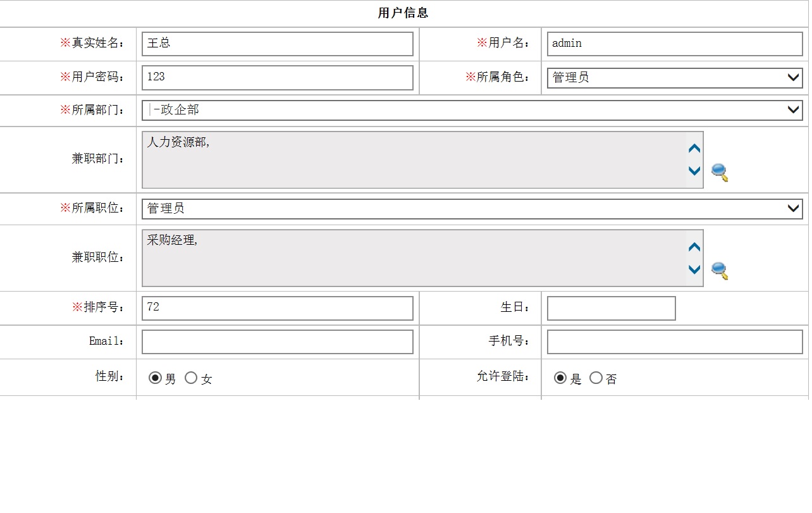Open the 兼职部门 search magnifier icon
Image resolution: width=812 pixels, height=513 pixels.
tap(720, 173)
